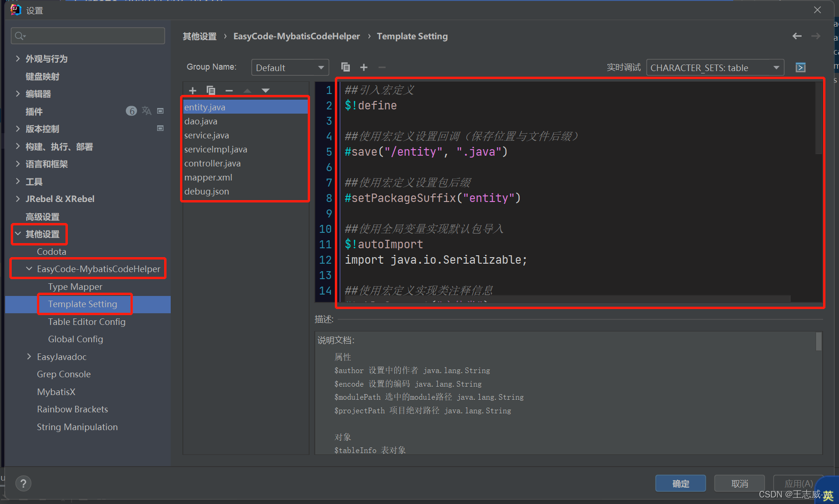Open Table Editor Config page
This screenshot has width=839, height=504.
coord(87,322)
